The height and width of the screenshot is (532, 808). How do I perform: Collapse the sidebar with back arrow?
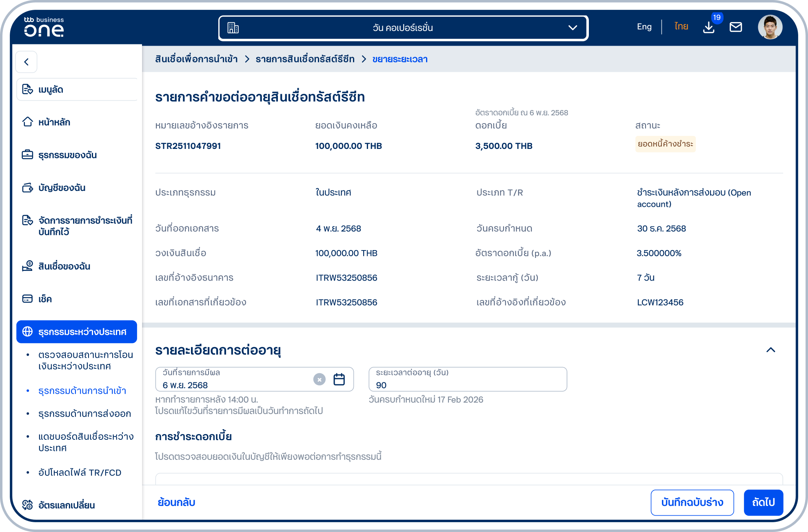27,62
